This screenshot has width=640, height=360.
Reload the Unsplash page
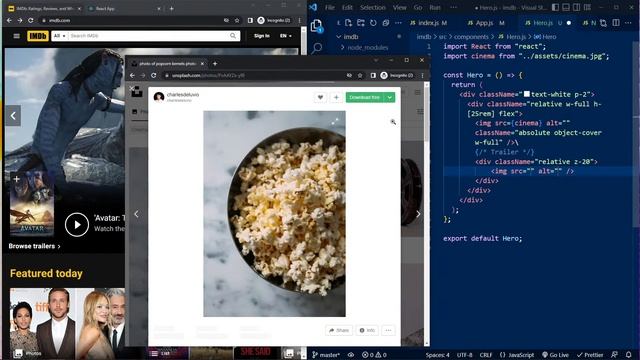154,76
